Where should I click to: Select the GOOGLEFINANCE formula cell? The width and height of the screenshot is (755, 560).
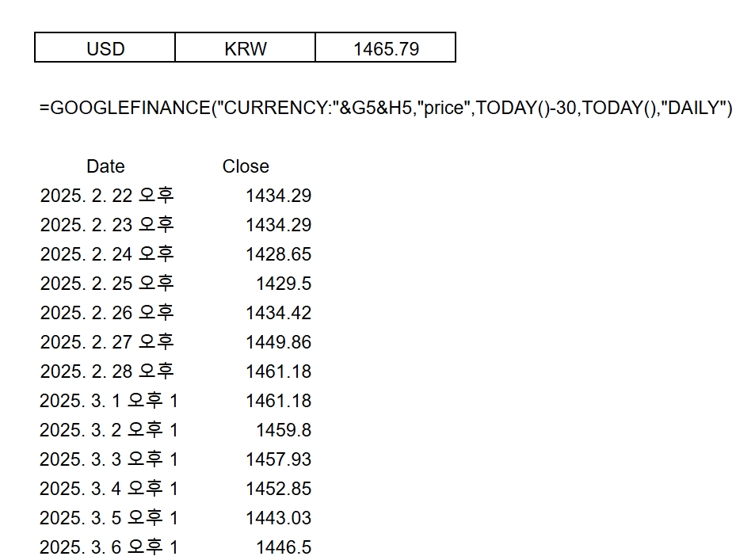[386, 108]
